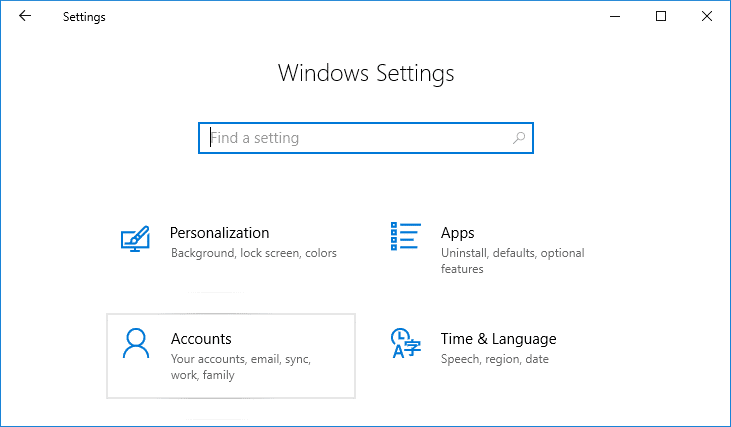Click the Time & Language clock icon
Viewport: 731px width, 427px height.
(x=405, y=344)
